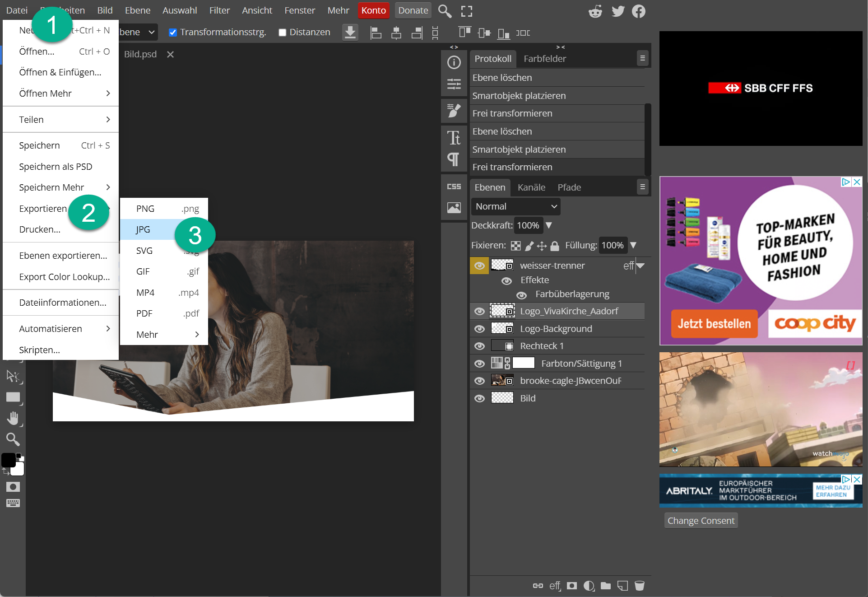Screen dimensions: 868x597
Task: Click the Change Consent button
Action: [x=701, y=521]
